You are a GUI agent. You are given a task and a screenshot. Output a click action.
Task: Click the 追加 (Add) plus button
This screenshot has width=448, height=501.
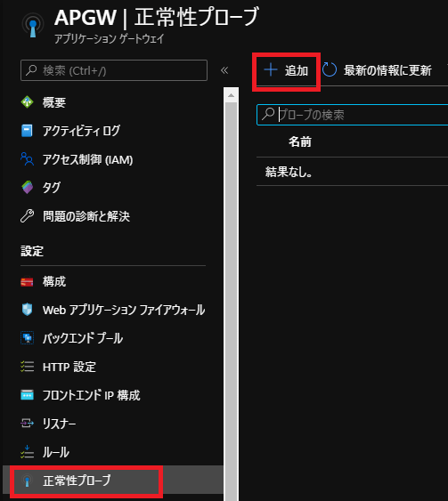coord(286,70)
